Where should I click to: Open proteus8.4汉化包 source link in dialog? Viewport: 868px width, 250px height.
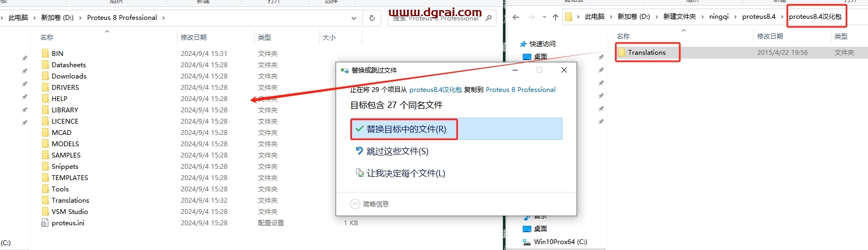coord(436,90)
